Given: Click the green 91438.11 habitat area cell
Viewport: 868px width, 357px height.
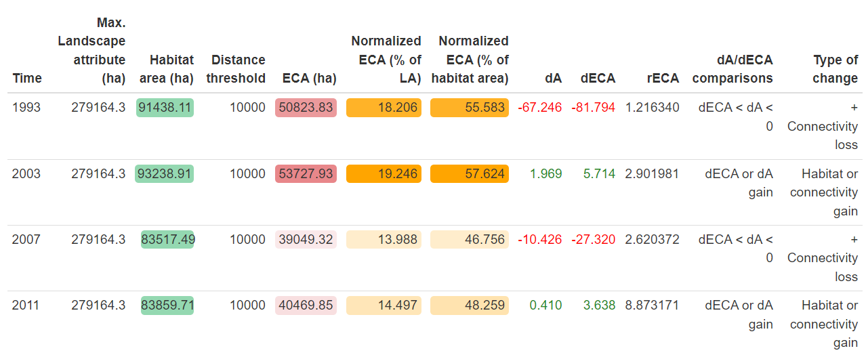Looking at the screenshot, I should tap(165, 108).
